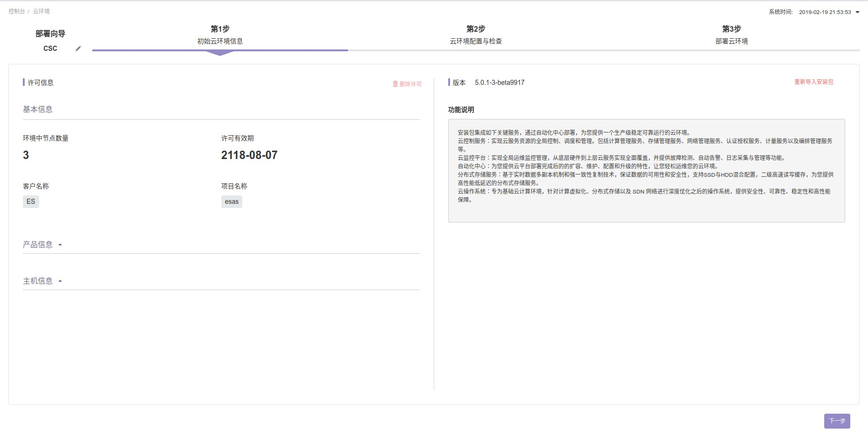Go to 第2步 云环境配置与检查 step

tap(476, 35)
